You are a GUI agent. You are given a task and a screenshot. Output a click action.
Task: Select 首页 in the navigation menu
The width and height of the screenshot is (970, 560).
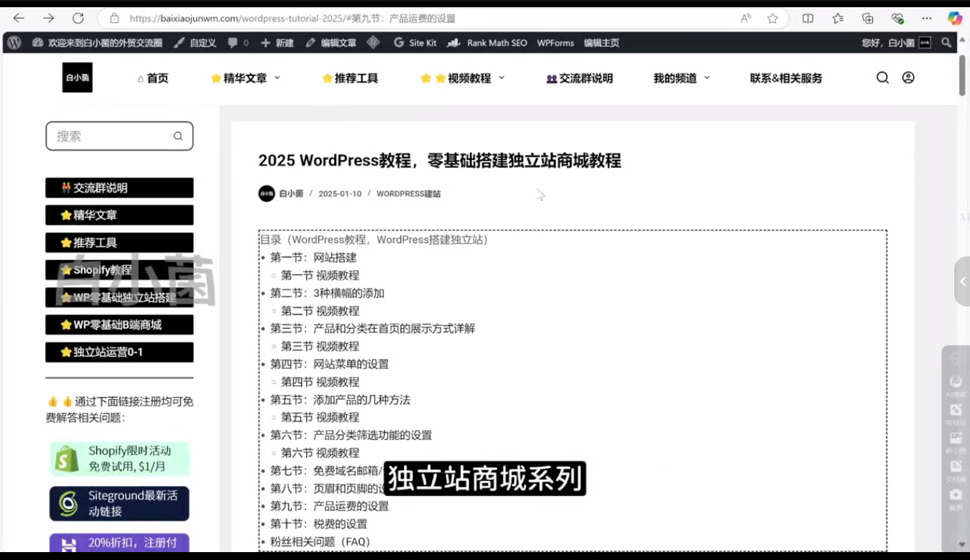(153, 78)
